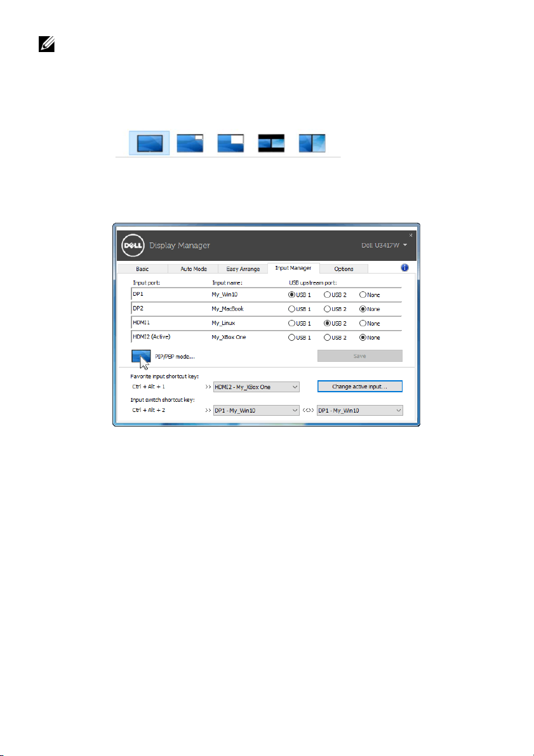
Task: Choose the PIP large window layout icon
Action: click(230, 143)
